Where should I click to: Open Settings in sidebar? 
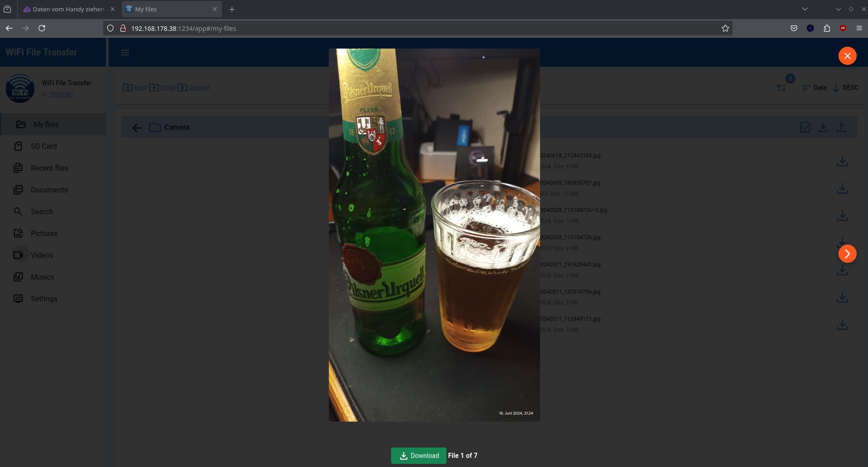53,299
